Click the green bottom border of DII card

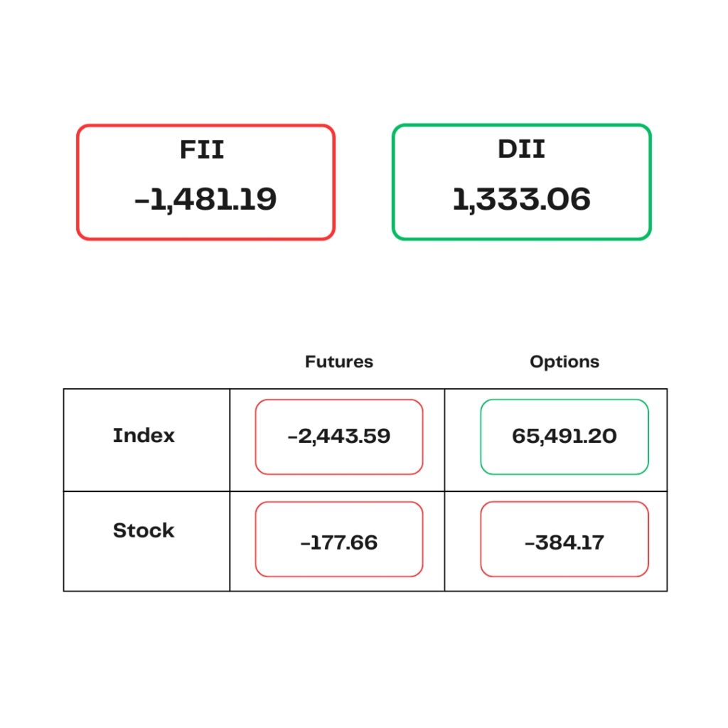[521, 239]
